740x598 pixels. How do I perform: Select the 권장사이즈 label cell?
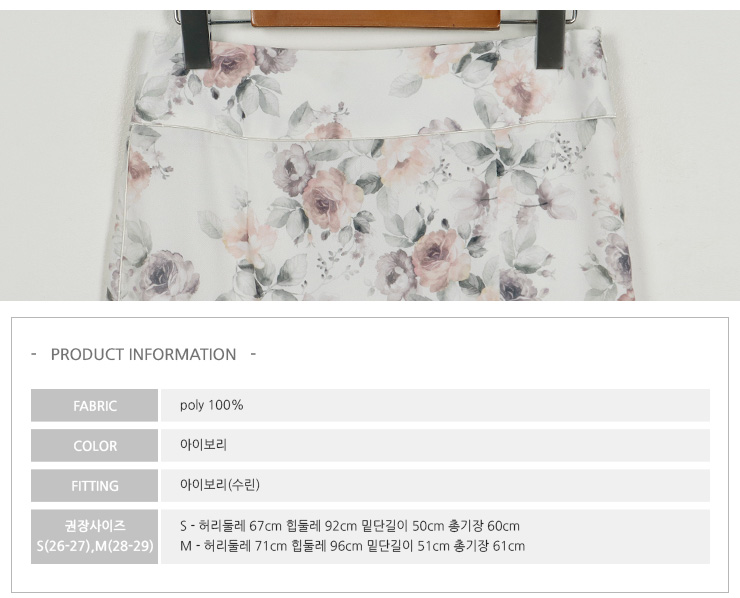pos(94,536)
